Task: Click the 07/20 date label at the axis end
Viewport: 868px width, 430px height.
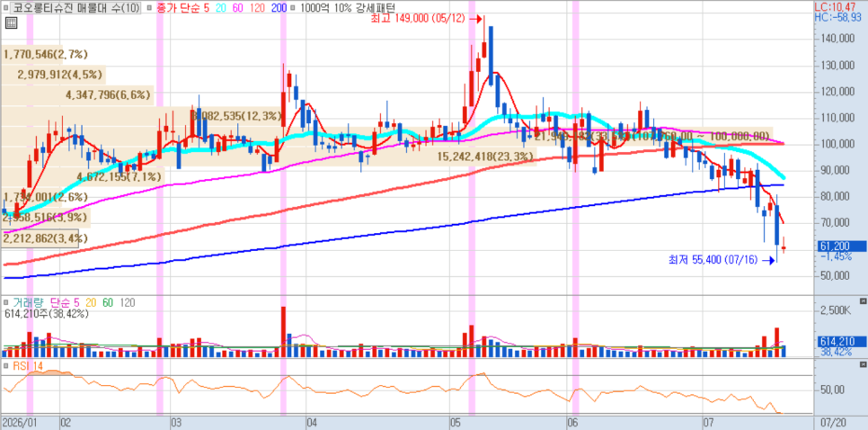Action: coord(835,422)
